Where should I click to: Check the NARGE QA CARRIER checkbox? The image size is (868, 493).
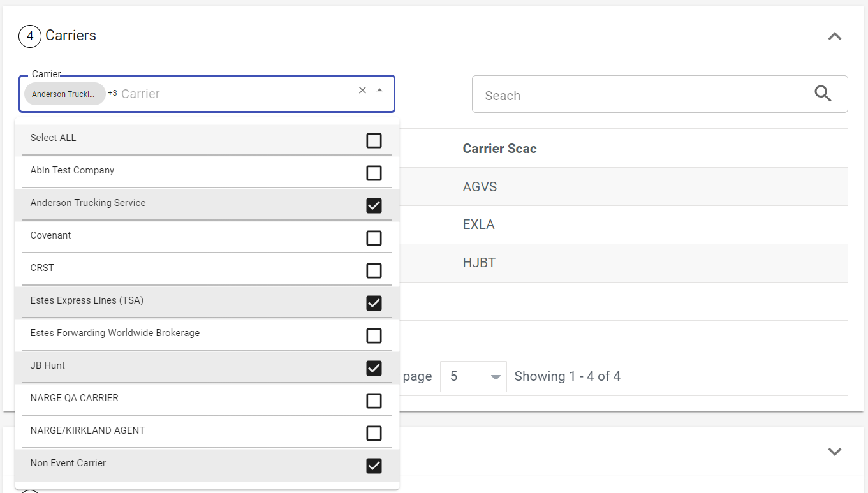[374, 401]
